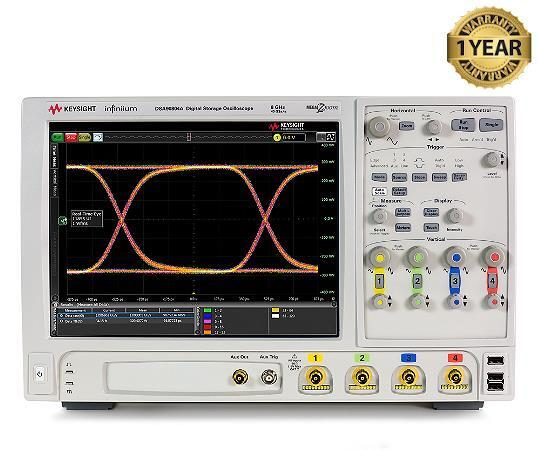538x450 pixels.
Task: Click the Measure cursor select knob
Action: click(x=380, y=216)
